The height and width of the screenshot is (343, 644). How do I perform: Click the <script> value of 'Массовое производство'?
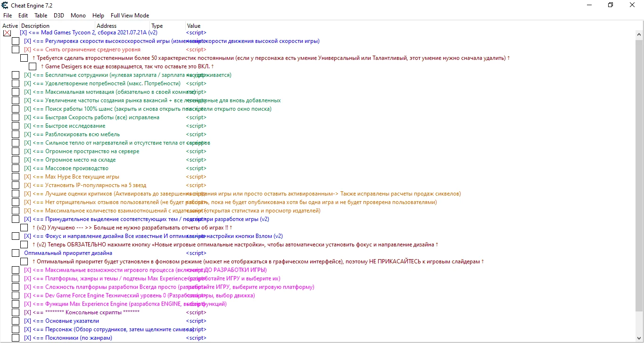196,169
